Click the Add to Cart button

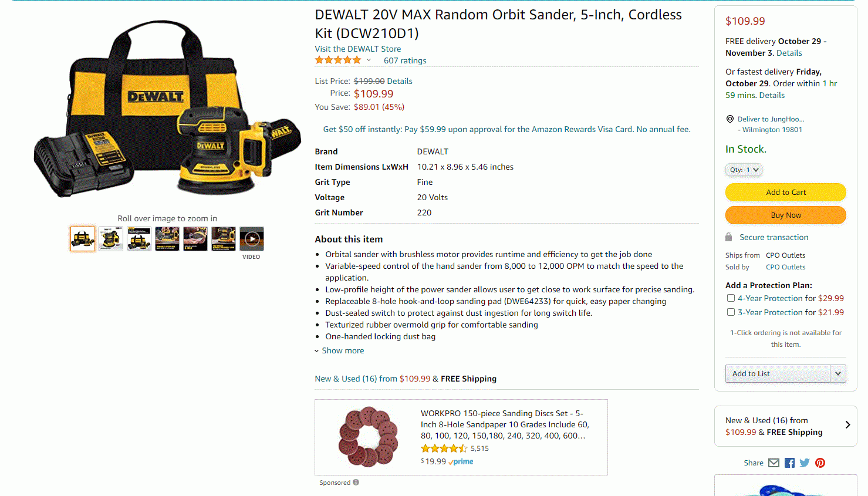click(785, 192)
